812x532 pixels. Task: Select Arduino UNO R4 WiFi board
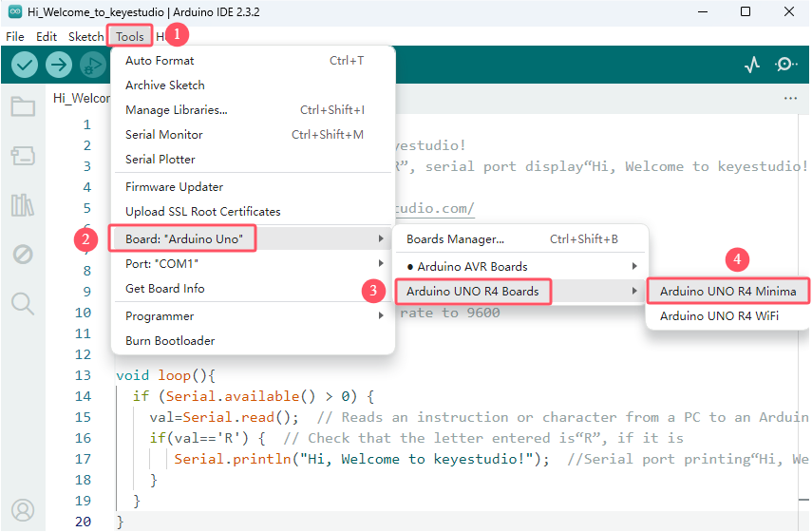pyautogui.click(x=727, y=316)
